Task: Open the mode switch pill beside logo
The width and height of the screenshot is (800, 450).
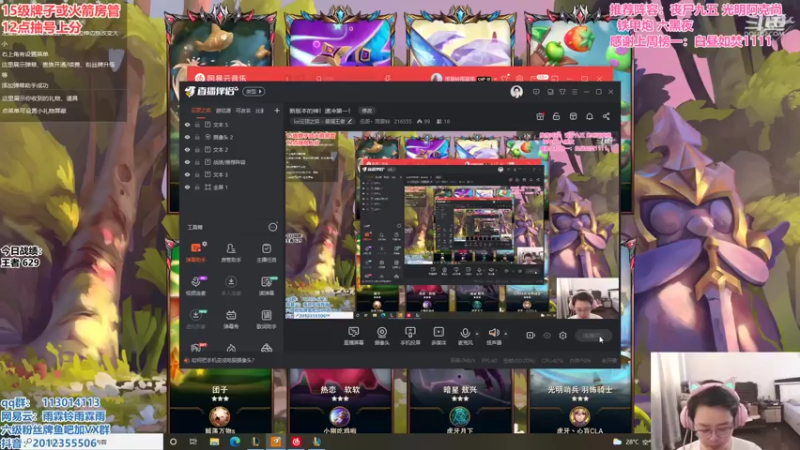Action: [254, 92]
